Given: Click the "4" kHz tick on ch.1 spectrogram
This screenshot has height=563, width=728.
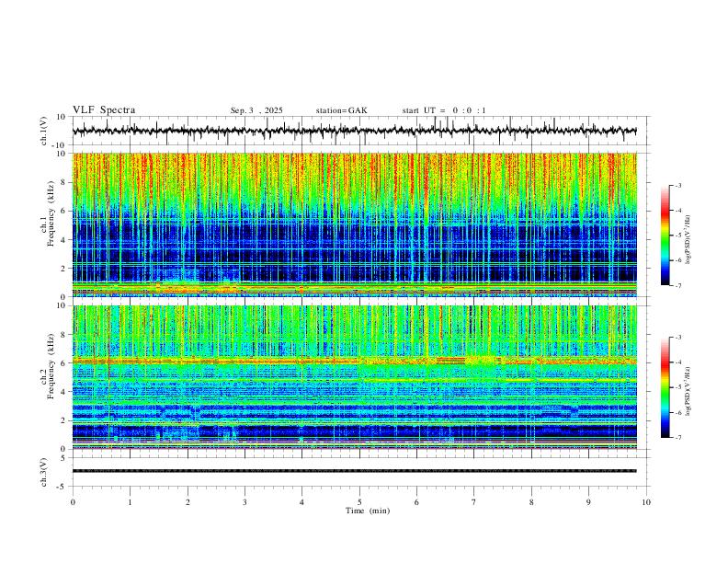Looking at the screenshot, I should 64,240.
